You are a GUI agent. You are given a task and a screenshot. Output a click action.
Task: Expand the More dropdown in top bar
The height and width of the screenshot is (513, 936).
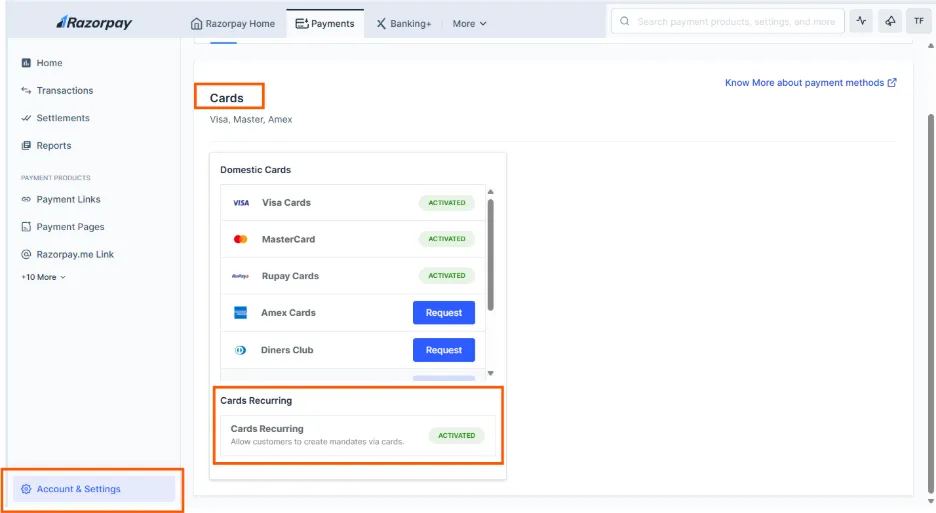(469, 23)
